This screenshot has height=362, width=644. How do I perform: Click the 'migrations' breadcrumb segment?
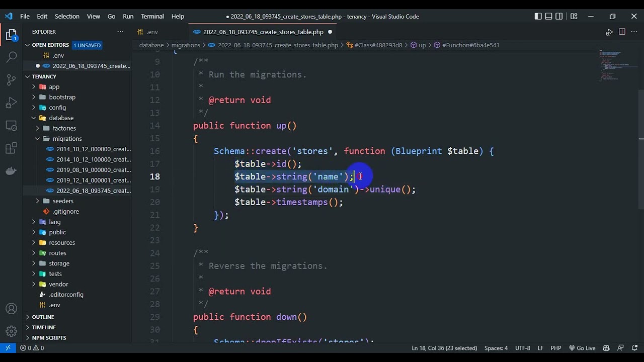pyautogui.click(x=186, y=45)
